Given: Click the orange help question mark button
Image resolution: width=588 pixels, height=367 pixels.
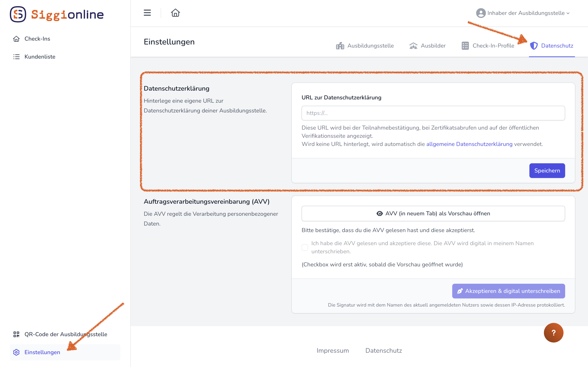Looking at the screenshot, I should [553, 333].
